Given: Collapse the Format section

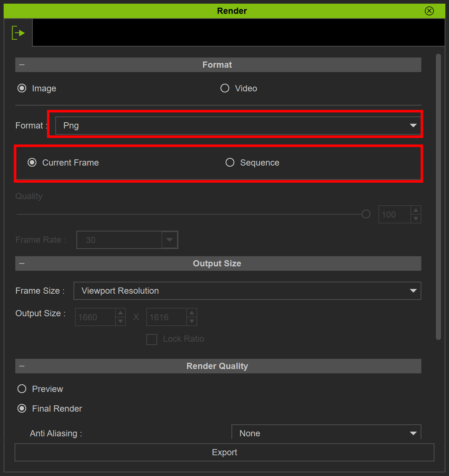Looking at the screenshot, I should tap(22, 65).
